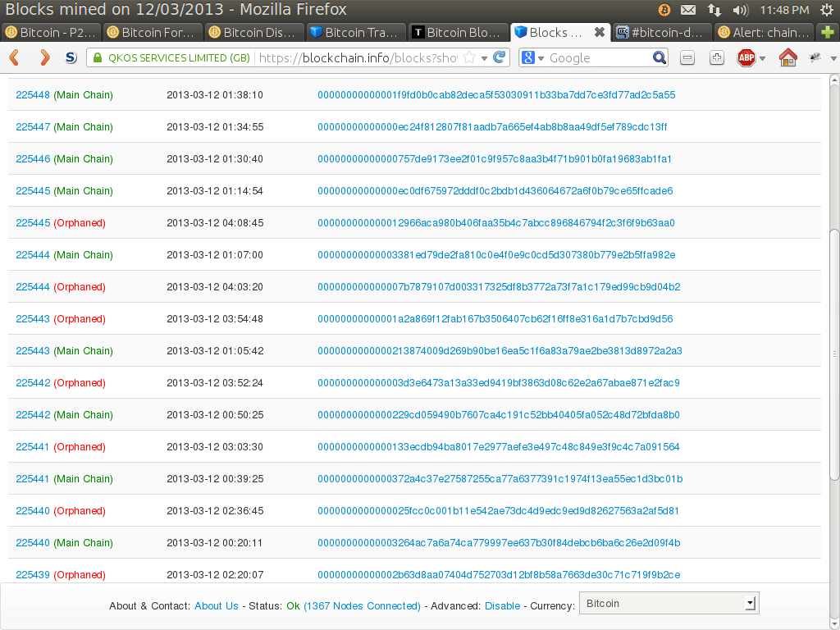Image resolution: width=840 pixels, height=630 pixels.
Task: Open orphaned block 225439 height link
Action: pos(33,575)
